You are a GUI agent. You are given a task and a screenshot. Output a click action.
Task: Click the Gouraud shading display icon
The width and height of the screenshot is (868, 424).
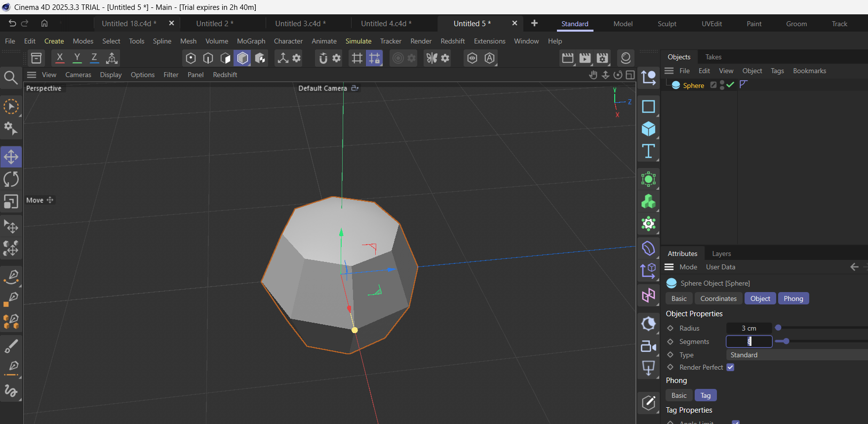[x=242, y=58]
